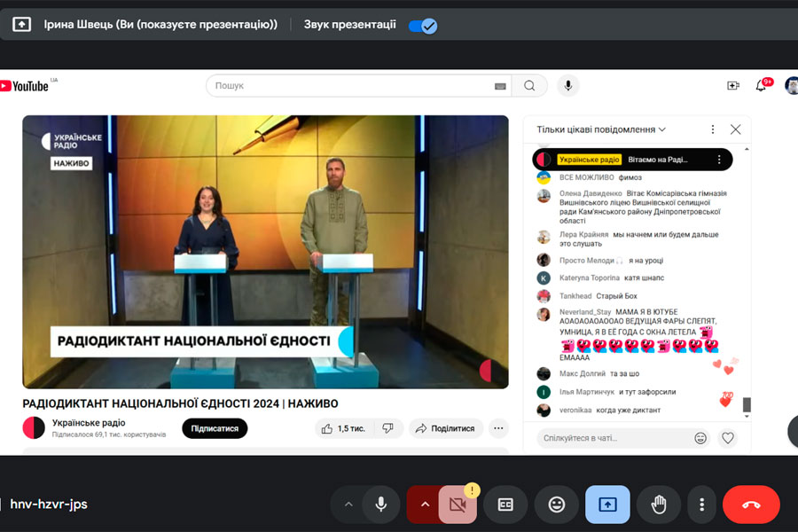This screenshot has width=798, height=532.
Task: Click the YouTube logo
Action: click(25, 86)
